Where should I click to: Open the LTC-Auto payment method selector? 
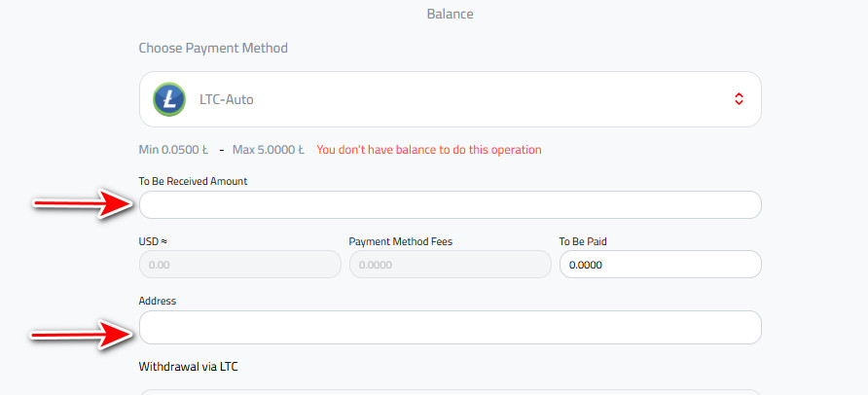tap(450, 99)
